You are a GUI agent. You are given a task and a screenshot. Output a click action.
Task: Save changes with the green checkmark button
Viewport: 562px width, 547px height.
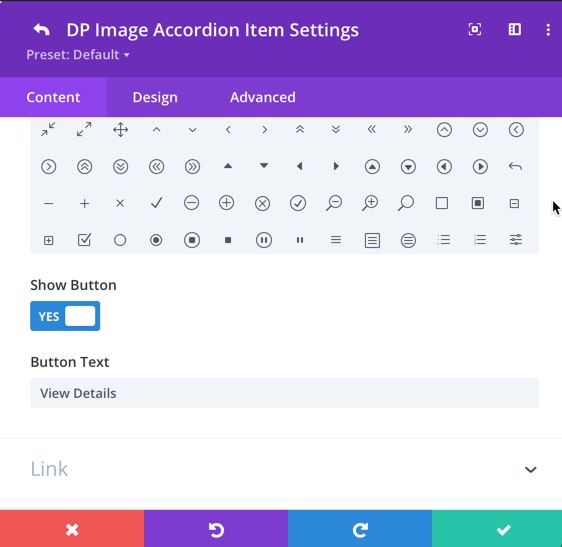pyautogui.click(x=497, y=529)
